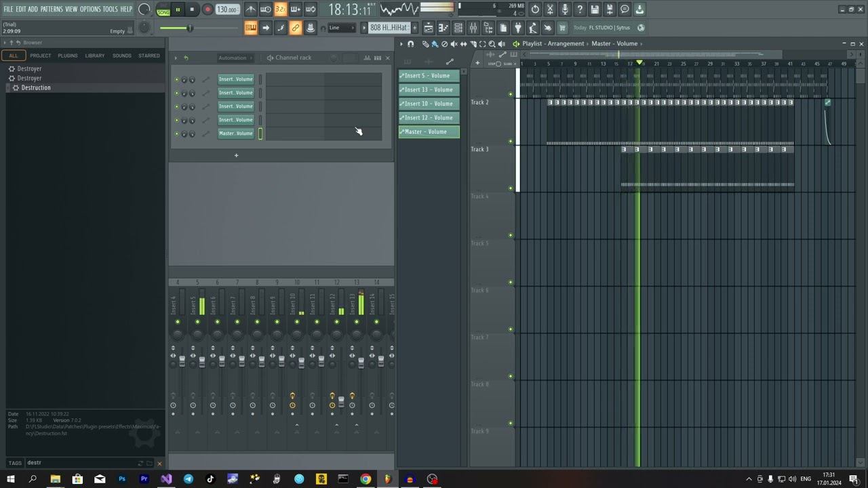
Task: Open the Mixer from toolbar
Action: tap(473, 28)
